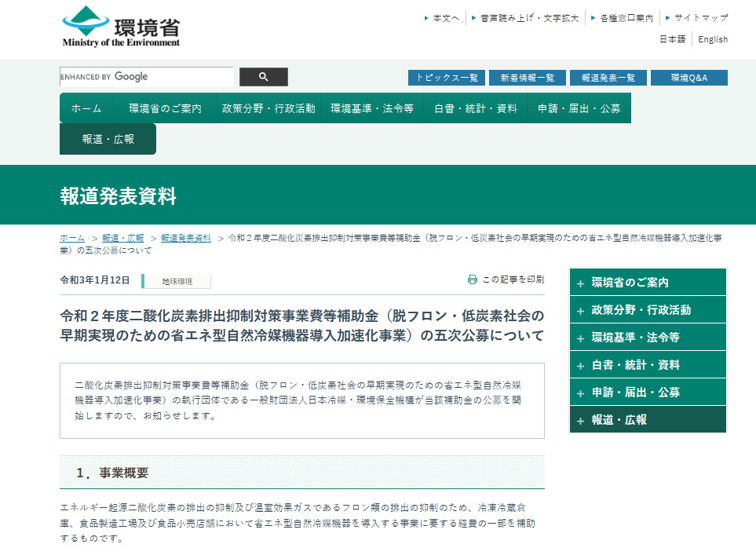Screen dimensions: 756x559
Task: Click the Ministry of the Environment logo
Action: click(x=121, y=27)
